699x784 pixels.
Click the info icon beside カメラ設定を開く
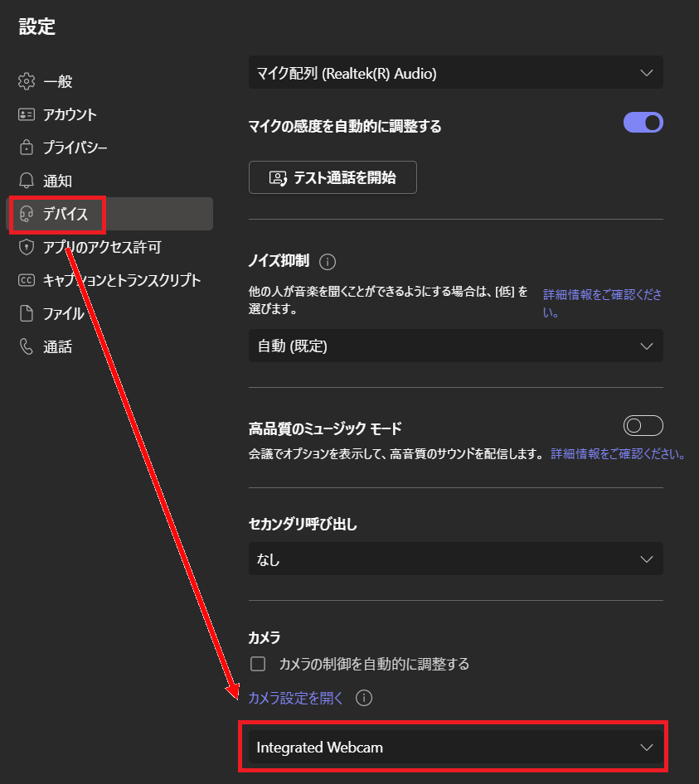pyautogui.click(x=363, y=698)
